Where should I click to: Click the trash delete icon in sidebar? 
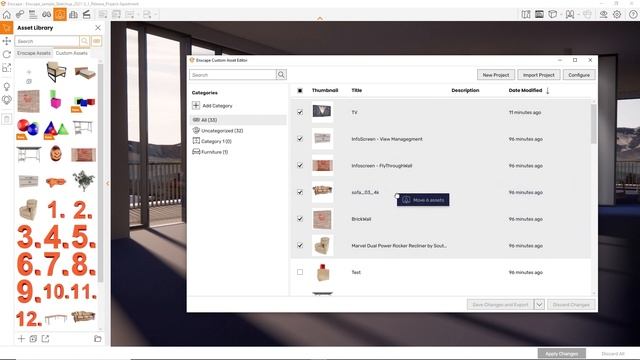(7, 119)
